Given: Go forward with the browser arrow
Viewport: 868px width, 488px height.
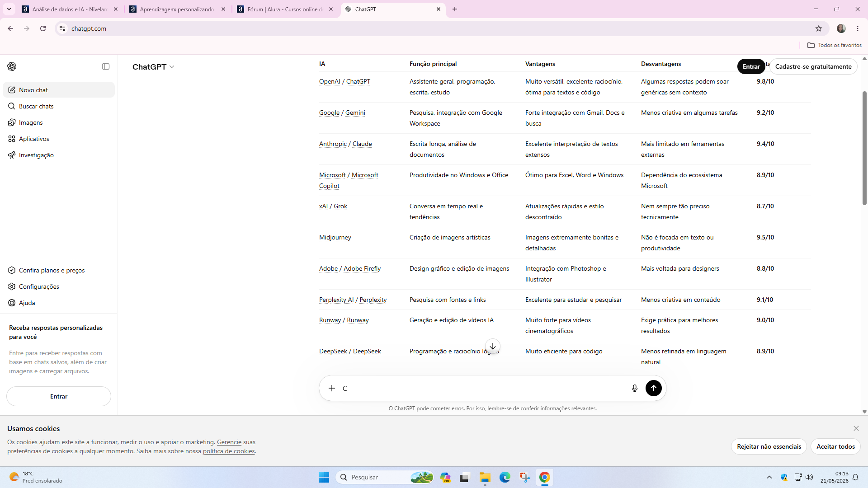Looking at the screenshot, I should point(27,28).
